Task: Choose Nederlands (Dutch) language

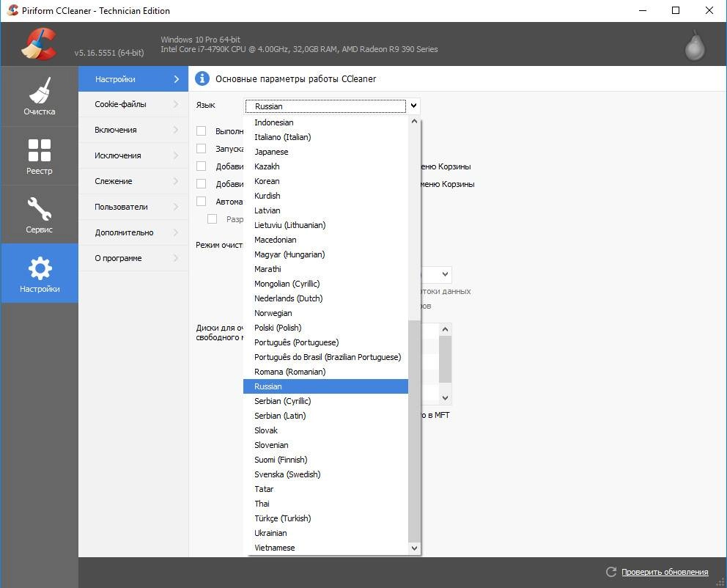Action: (325, 298)
